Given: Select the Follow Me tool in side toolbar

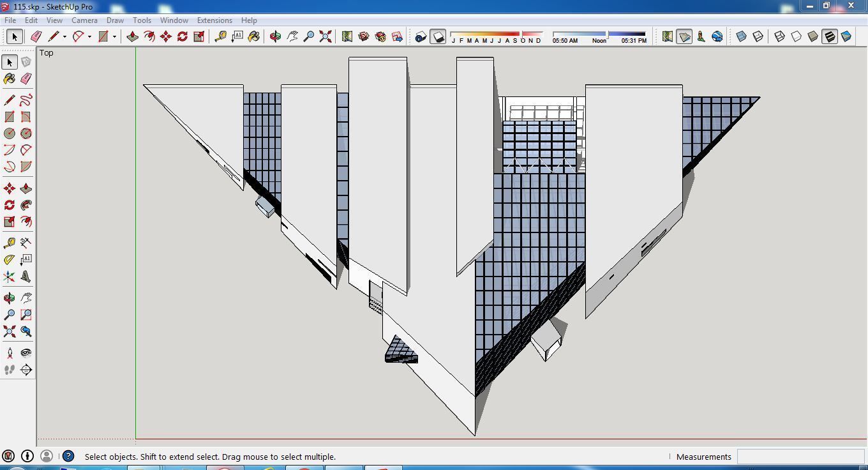Looking at the screenshot, I should [26, 205].
